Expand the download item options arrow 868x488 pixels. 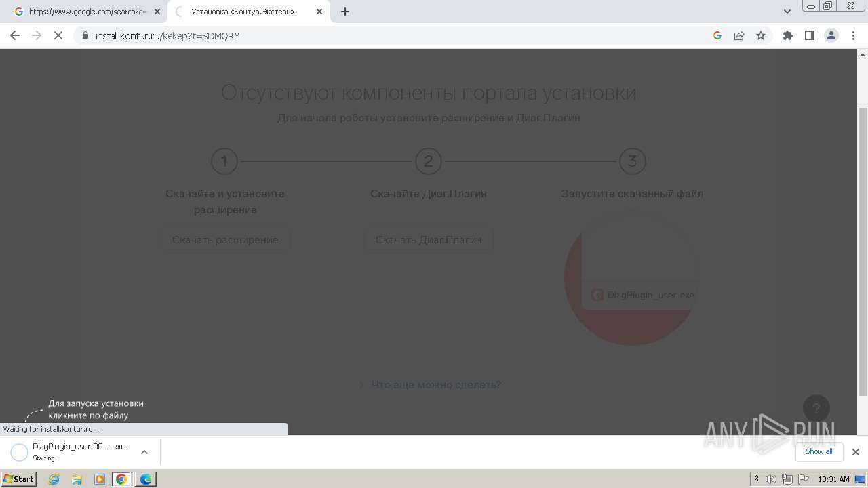pos(144,452)
